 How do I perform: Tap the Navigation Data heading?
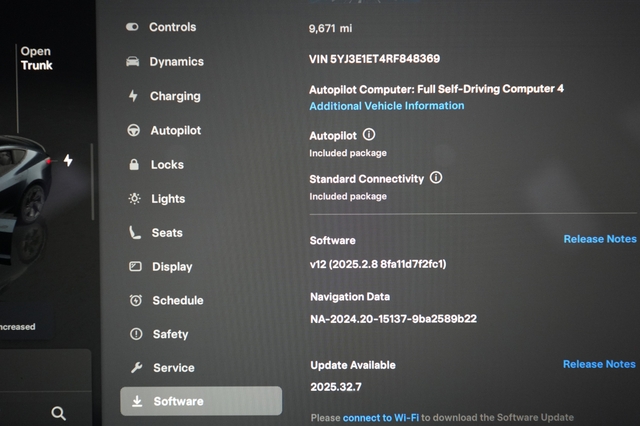pos(350,297)
